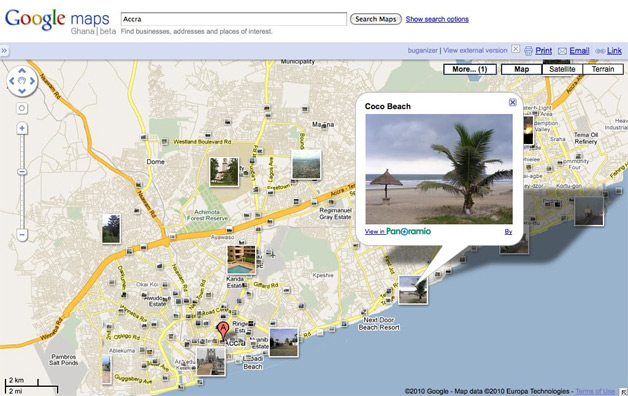Click the swimming pool photo thumbnail on map
Screen dimensions: 628x396
click(x=242, y=259)
